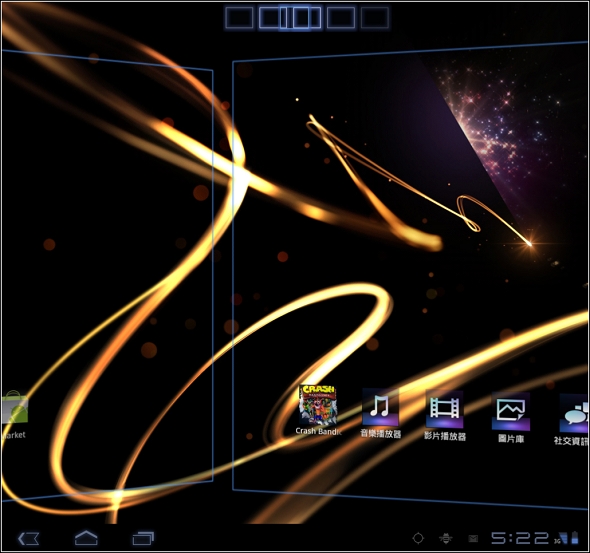Open the Crash Bandicoot game icon
Viewport: 590px width, 553px height.
click(x=318, y=405)
